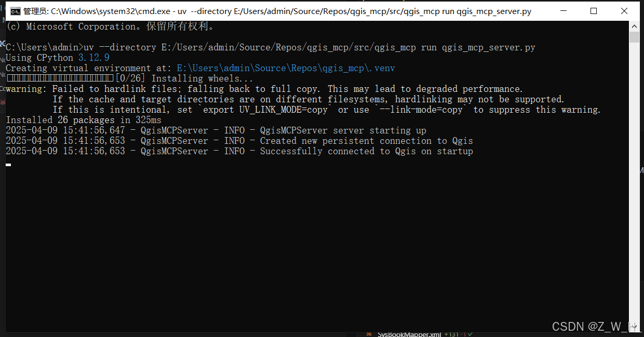The image size is (644, 337).
Task: Click the line about 'different filesystems'
Action: click(308, 99)
